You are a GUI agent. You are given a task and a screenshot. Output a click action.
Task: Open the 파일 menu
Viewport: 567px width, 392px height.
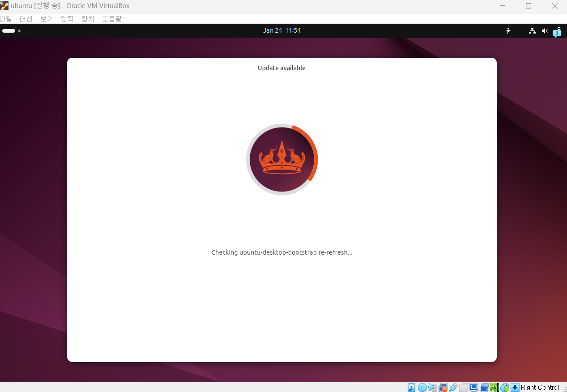[x=6, y=19]
